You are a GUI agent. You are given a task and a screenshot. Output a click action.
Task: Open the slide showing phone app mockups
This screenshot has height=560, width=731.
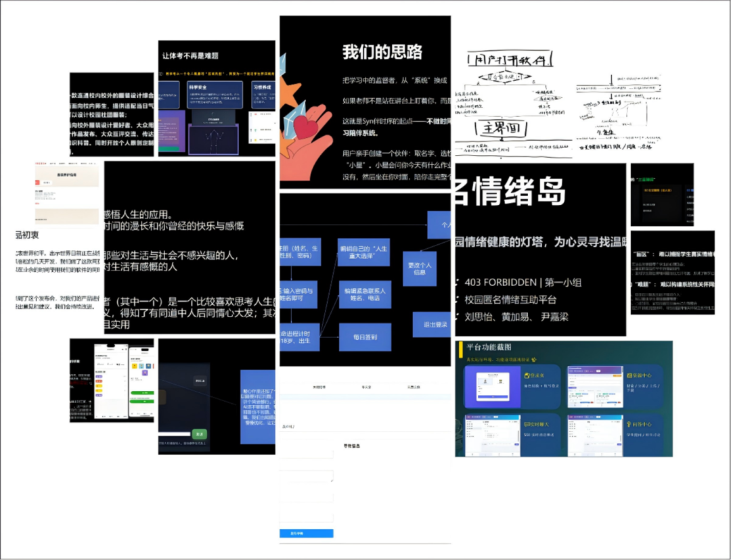(112, 380)
